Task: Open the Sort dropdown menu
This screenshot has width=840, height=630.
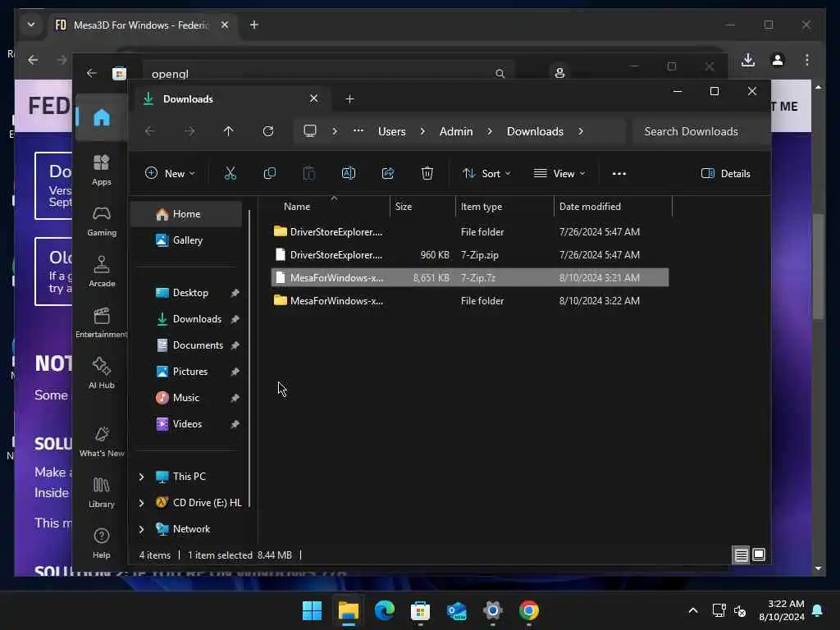Action: point(486,174)
